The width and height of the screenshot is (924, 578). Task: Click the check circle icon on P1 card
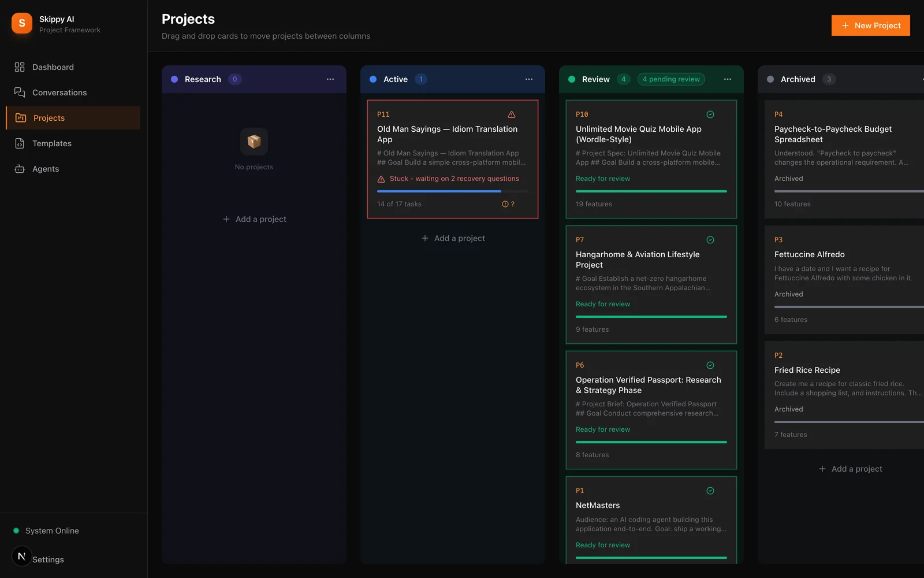pyautogui.click(x=710, y=491)
